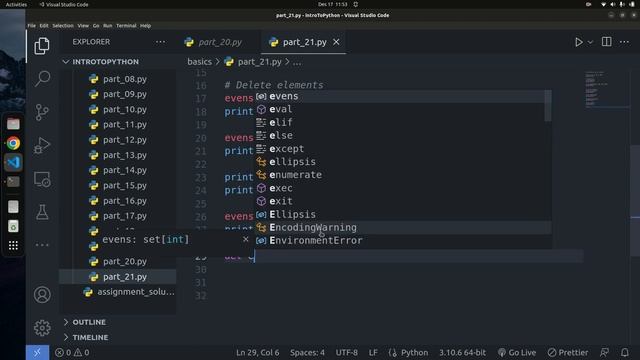Open Remote Explorer view
The height and width of the screenshot is (360, 640).
(42, 179)
